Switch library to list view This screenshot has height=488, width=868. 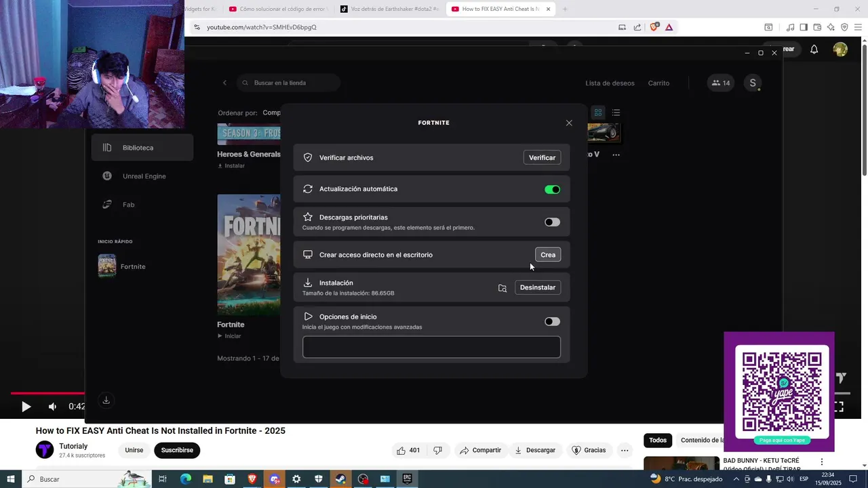(x=616, y=113)
